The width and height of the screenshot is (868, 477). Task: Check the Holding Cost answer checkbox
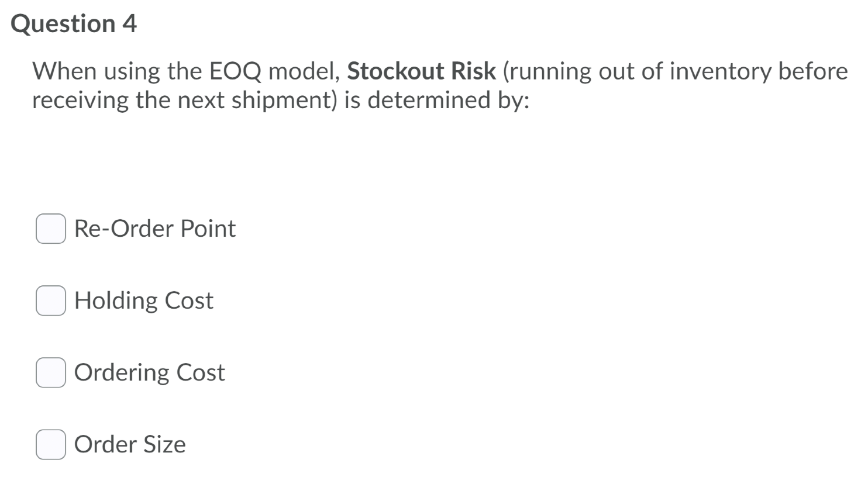pos(51,300)
